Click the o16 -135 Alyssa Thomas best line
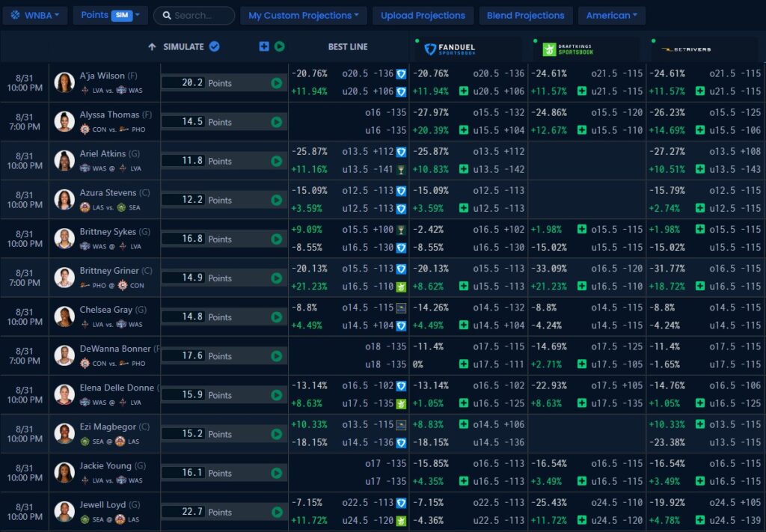The image size is (766, 532). click(x=385, y=113)
